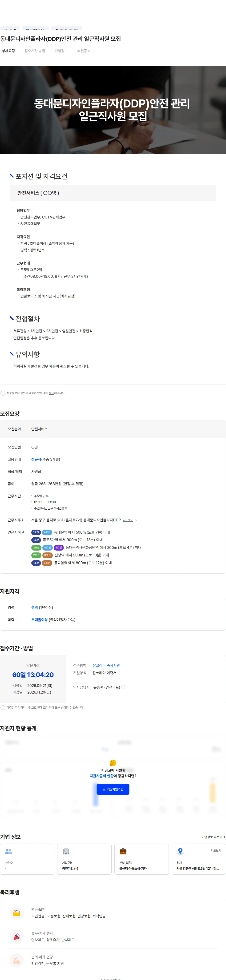
Task: Open 지도보기 next to 근무지주소
Action: (x=128, y=520)
